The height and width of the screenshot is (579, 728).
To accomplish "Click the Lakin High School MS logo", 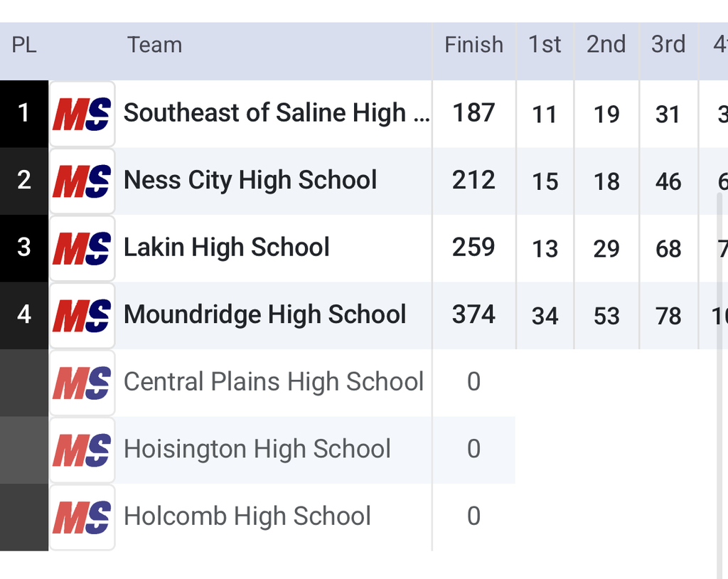I will tap(82, 248).
